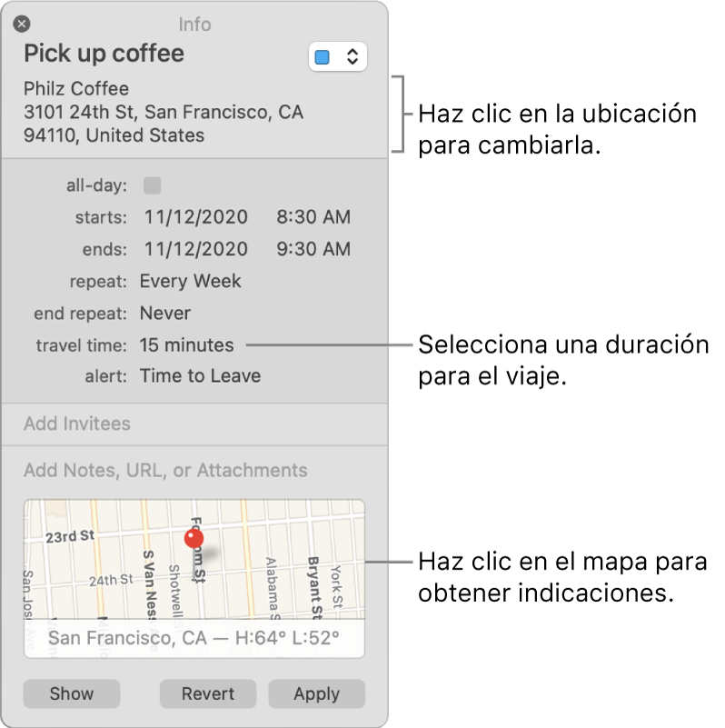Close the Info popover
This screenshot has width=725, height=728.
click(22, 24)
